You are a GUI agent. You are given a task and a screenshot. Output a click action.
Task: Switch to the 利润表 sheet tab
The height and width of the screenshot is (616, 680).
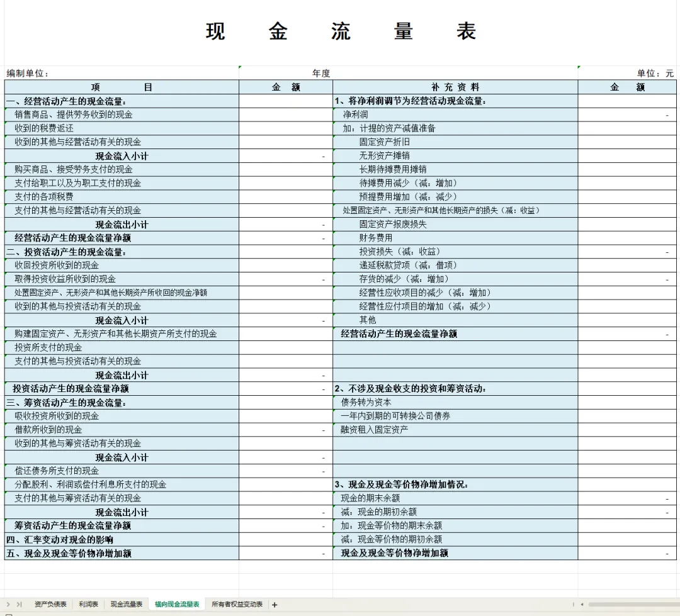[89, 604]
